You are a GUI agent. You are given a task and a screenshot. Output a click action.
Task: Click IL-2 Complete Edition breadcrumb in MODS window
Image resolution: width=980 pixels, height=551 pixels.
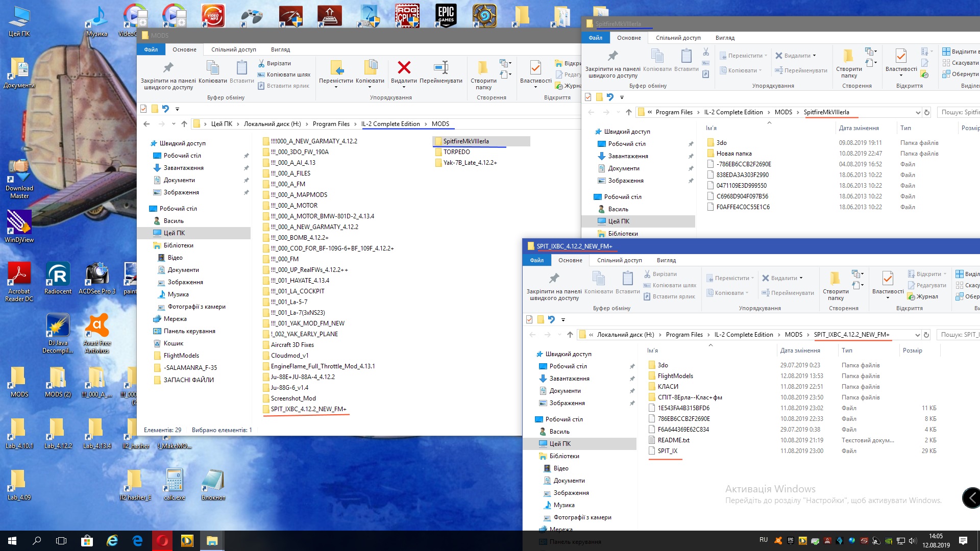(390, 124)
